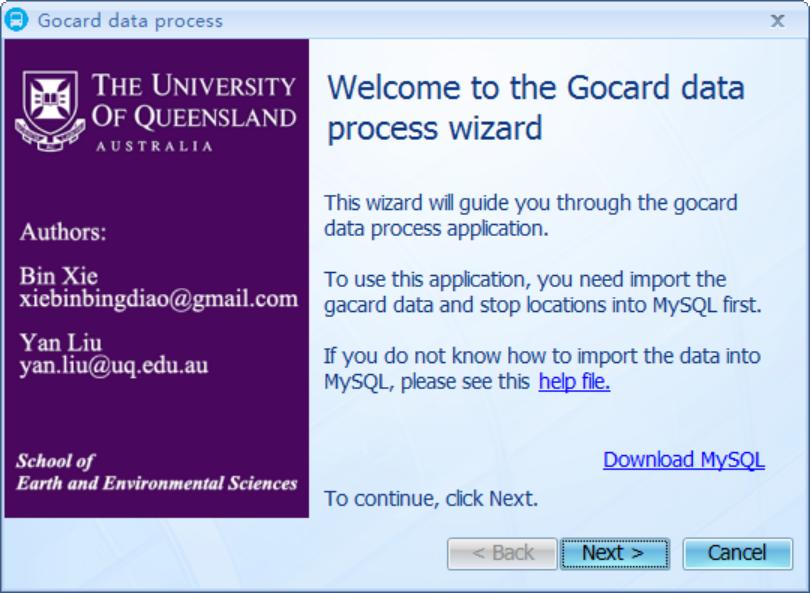Click 'School of Earth and Environmental Sciences' text
The height and width of the screenshot is (593, 810).
point(156,472)
